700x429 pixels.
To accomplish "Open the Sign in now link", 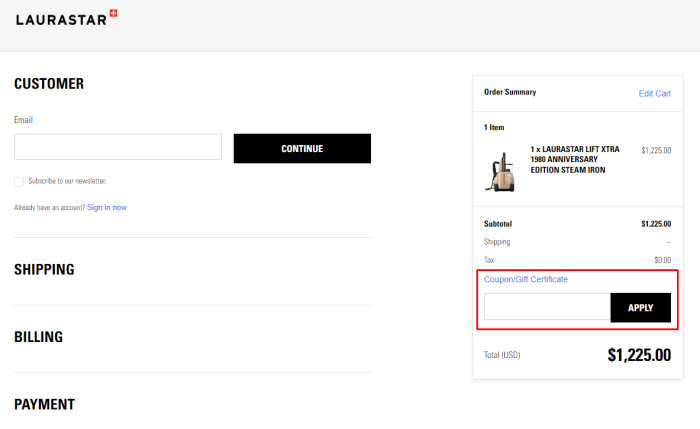I will [107, 207].
